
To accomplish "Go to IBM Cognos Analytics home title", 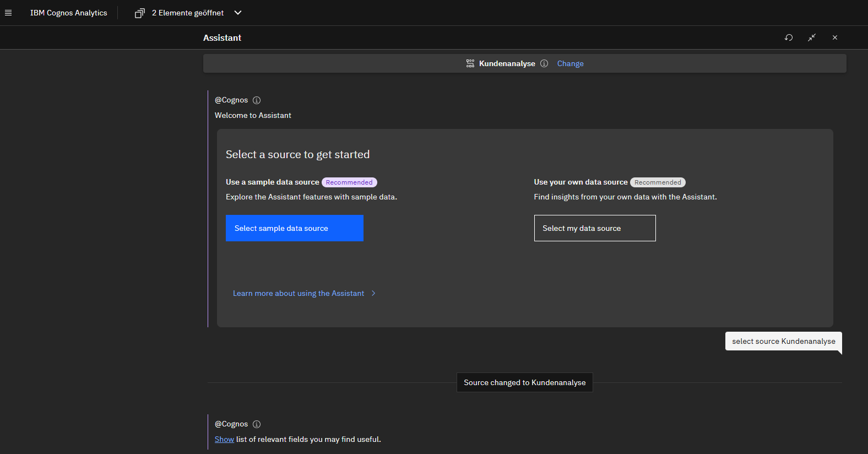I will (x=69, y=13).
